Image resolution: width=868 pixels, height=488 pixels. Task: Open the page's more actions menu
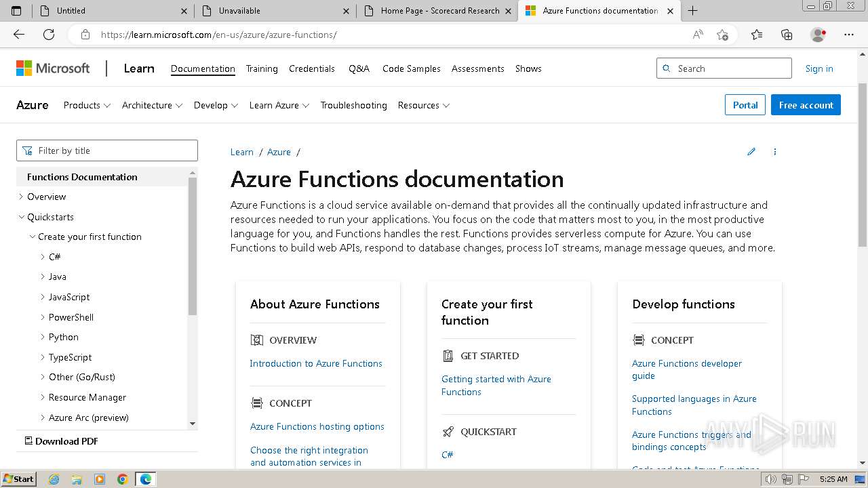click(x=775, y=152)
